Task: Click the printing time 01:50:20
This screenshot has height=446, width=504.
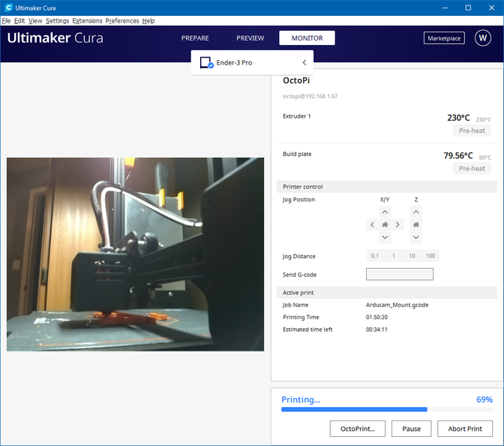Action: tap(376, 318)
